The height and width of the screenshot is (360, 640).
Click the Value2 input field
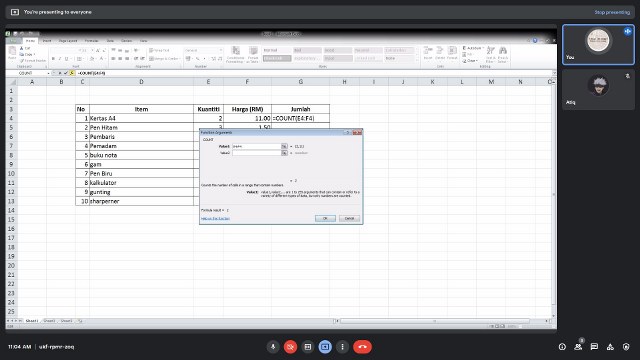click(x=256, y=153)
